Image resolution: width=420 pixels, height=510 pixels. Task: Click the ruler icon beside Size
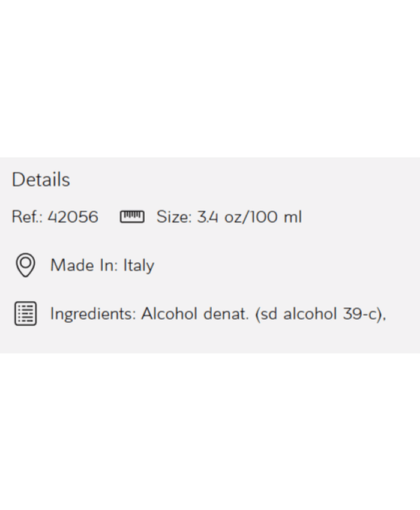pyautogui.click(x=132, y=217)
